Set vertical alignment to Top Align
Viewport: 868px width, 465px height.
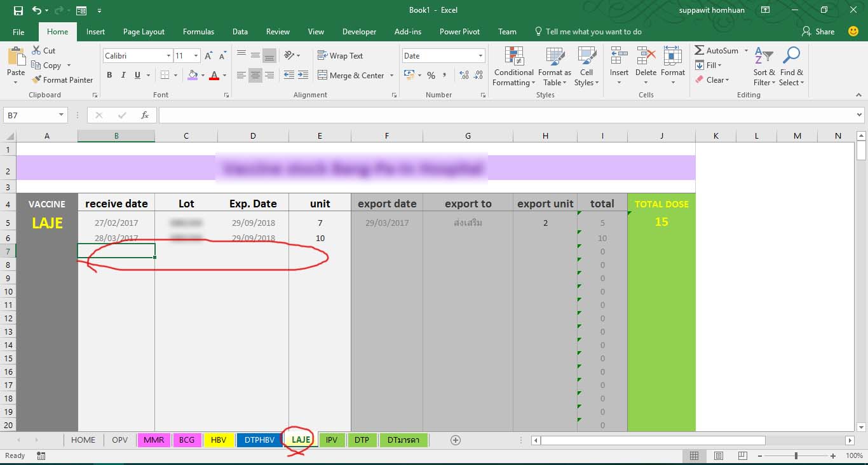241,55
